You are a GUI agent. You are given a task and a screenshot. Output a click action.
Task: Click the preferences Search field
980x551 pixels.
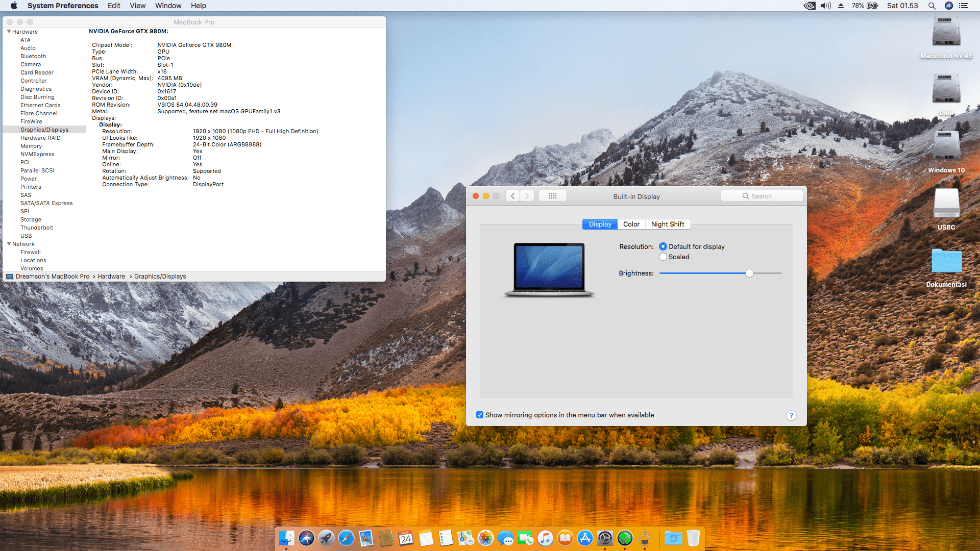click(762, 196)
